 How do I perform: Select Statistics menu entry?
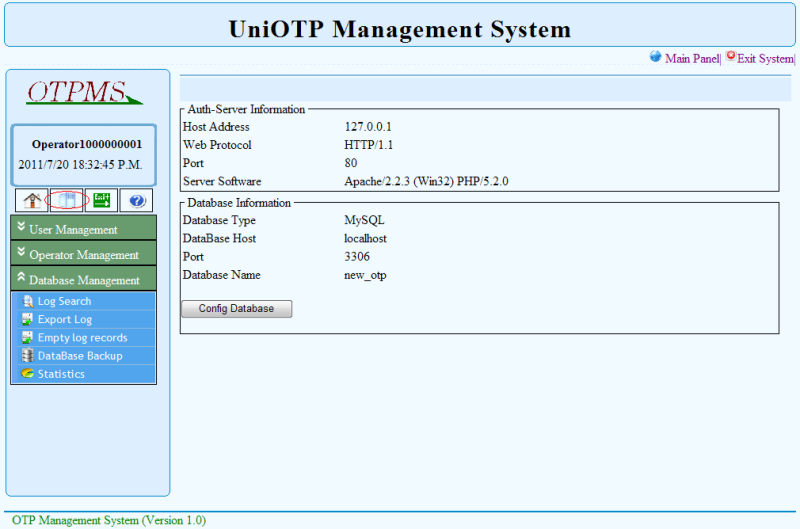click(87, 374)
